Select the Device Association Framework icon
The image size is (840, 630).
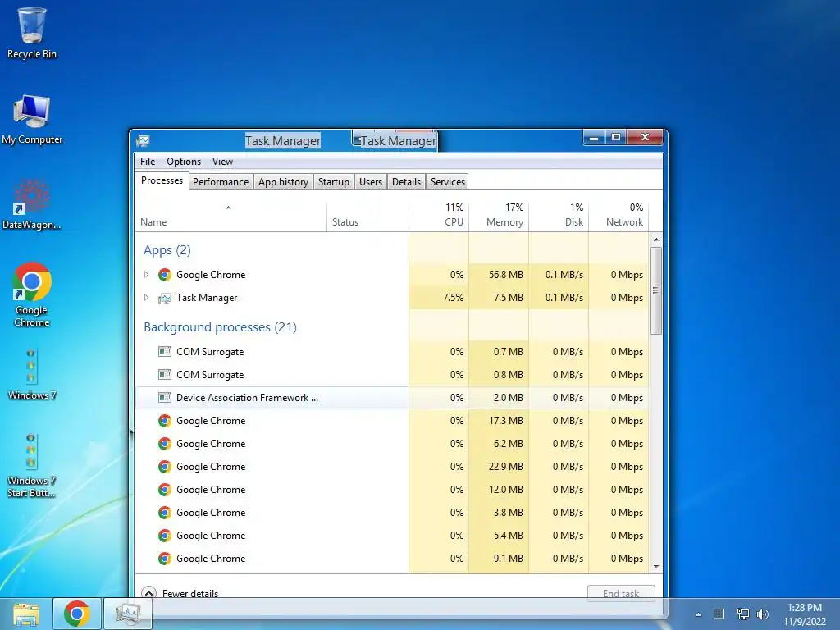click(164, 398)
